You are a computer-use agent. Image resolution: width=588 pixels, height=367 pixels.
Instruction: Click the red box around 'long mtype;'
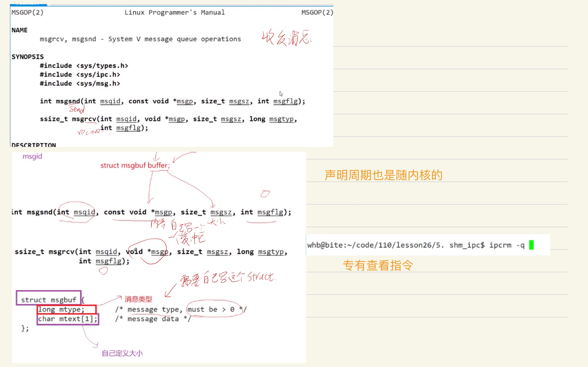66,309
